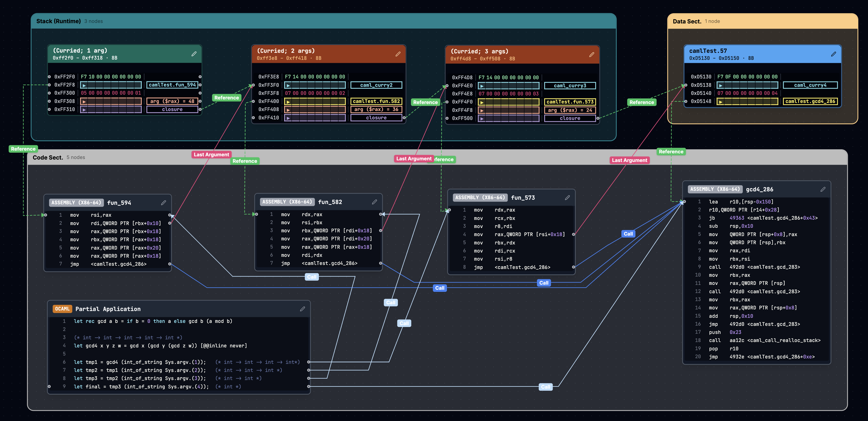Edit the Partial Application OCaml node
This screenshot has height=421, width=868.
[302, 309]
